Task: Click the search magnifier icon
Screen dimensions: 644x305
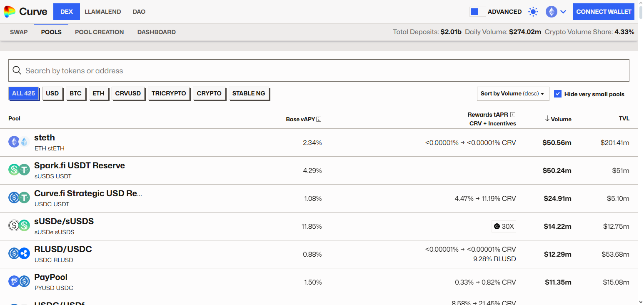Action: [x=17, y=70]
